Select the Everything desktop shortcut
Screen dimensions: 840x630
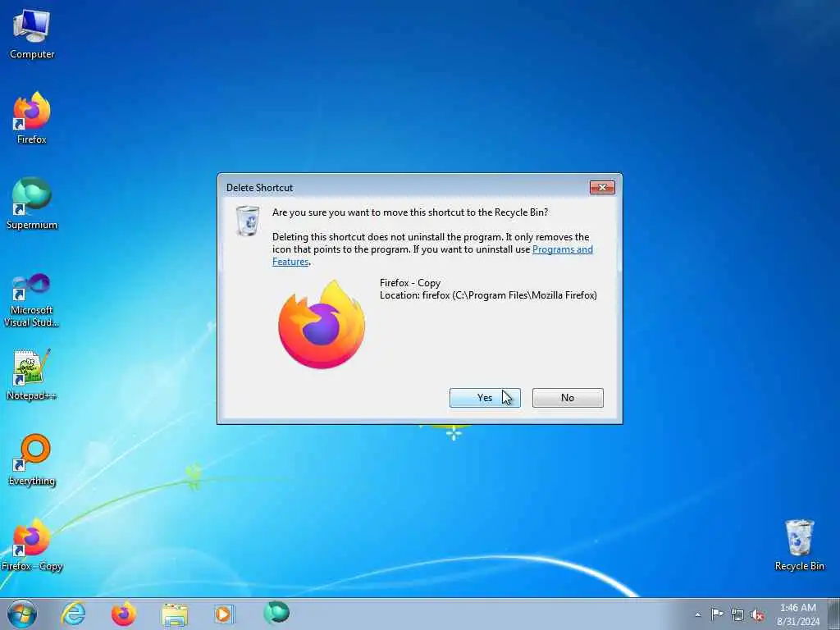click(x=32, y=459)
